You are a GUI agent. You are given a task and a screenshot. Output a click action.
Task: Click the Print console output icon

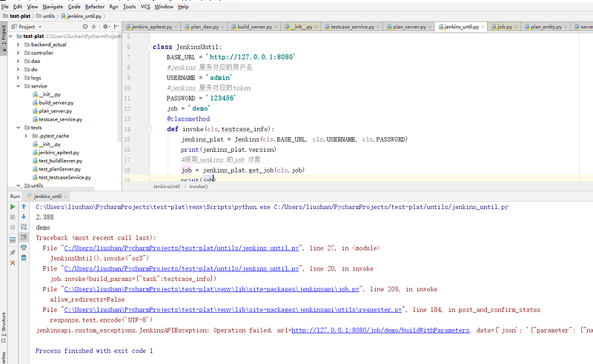point(24,248)
